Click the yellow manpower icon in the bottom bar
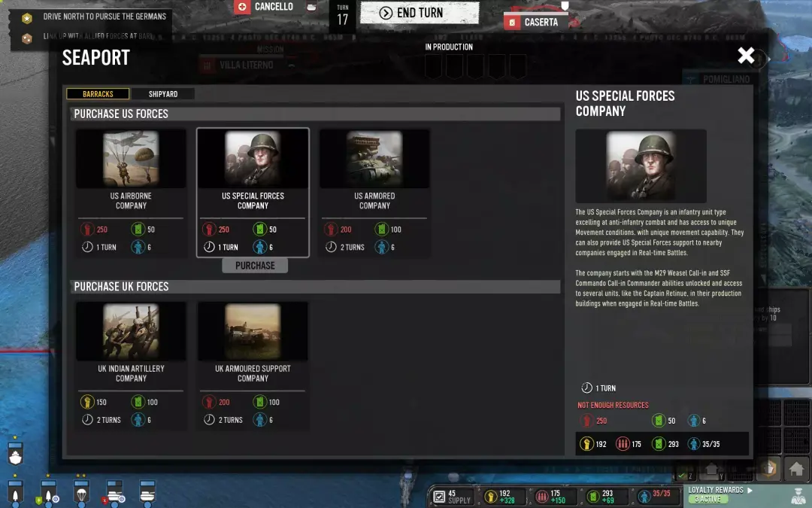 490,497
